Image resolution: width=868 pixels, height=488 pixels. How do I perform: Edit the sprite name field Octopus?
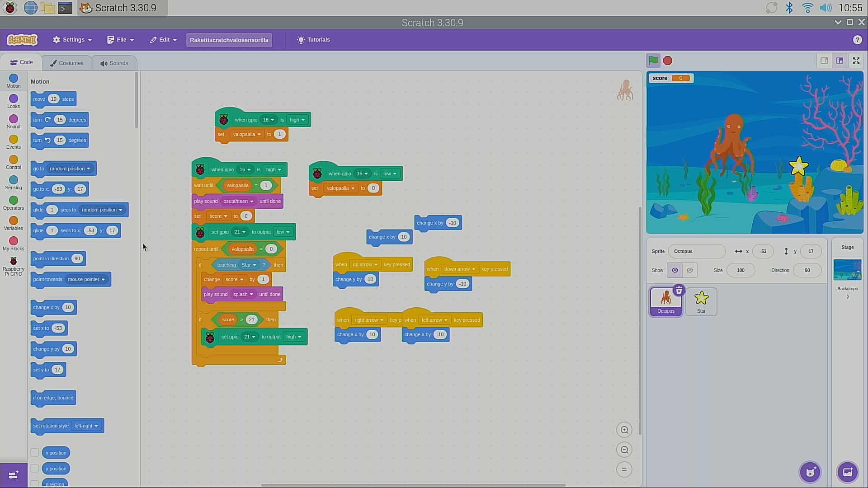(697, 251)
